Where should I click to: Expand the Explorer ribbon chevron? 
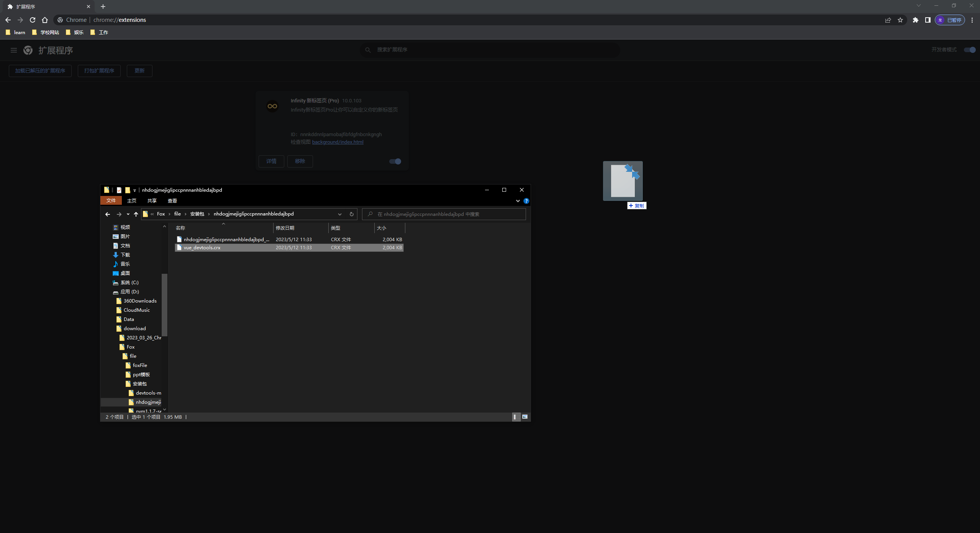pos(518,201)
